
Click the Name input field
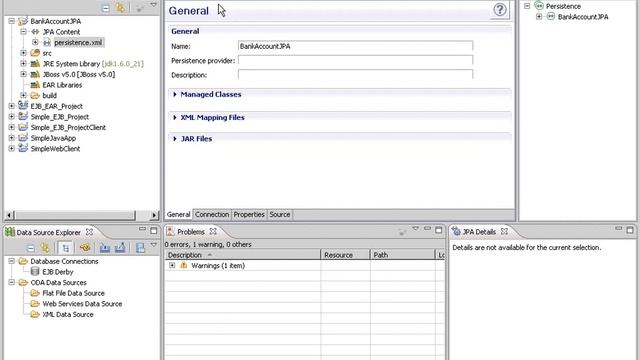coord(356,46)
